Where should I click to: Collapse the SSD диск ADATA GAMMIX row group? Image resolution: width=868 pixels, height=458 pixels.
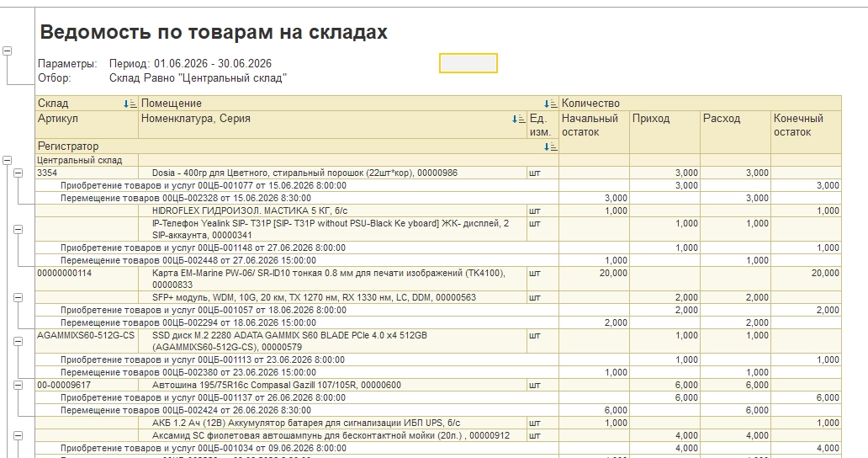[x=19, y=341]
